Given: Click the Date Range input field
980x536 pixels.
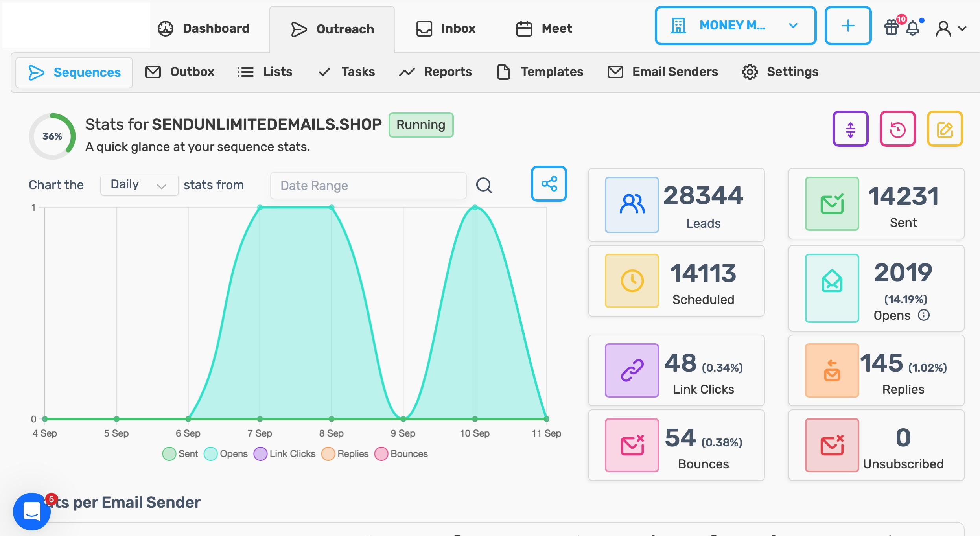Looking at the screenshot, I should [x=368, y=185].
